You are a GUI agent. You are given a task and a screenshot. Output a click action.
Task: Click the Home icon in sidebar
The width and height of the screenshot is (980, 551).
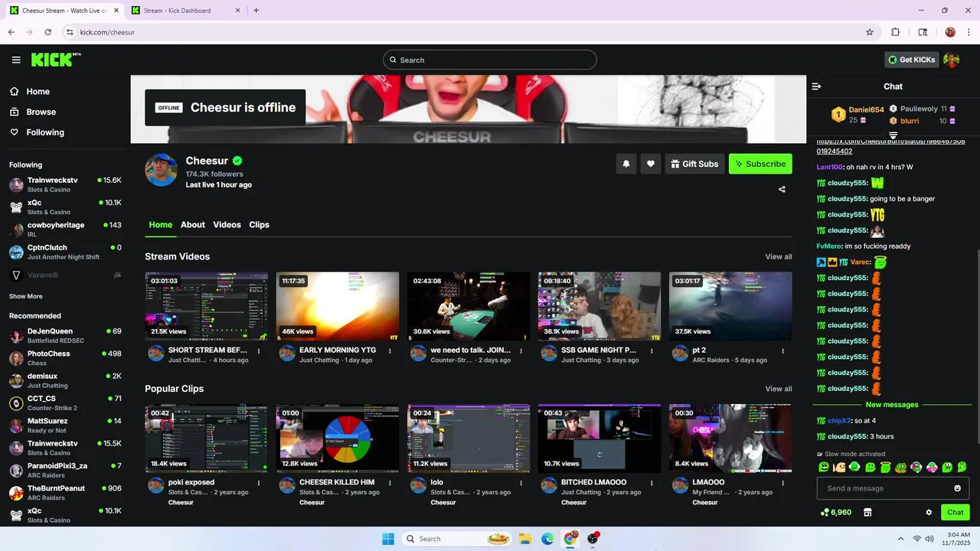point(14,91)
